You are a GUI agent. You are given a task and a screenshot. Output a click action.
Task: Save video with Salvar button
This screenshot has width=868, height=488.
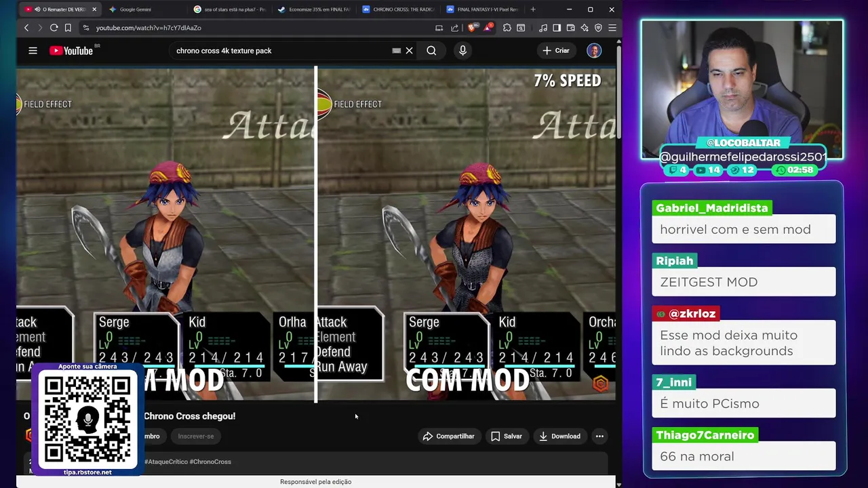507,436
